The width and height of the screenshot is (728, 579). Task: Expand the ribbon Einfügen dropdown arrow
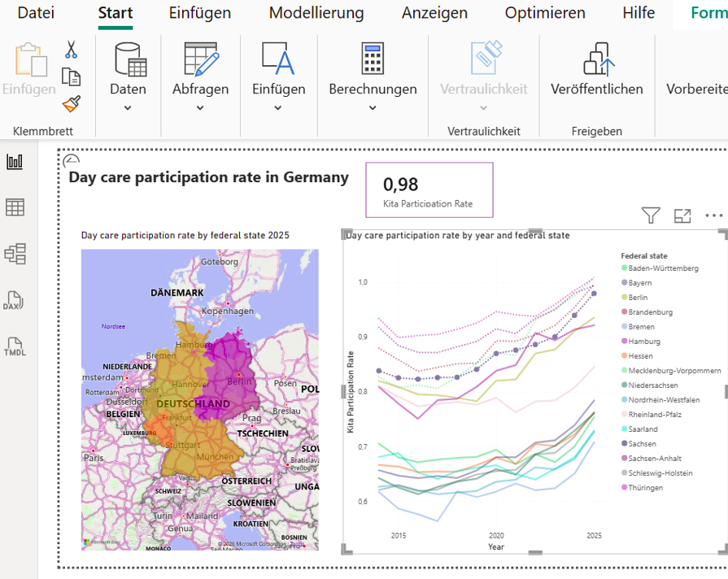click(277, 107)
